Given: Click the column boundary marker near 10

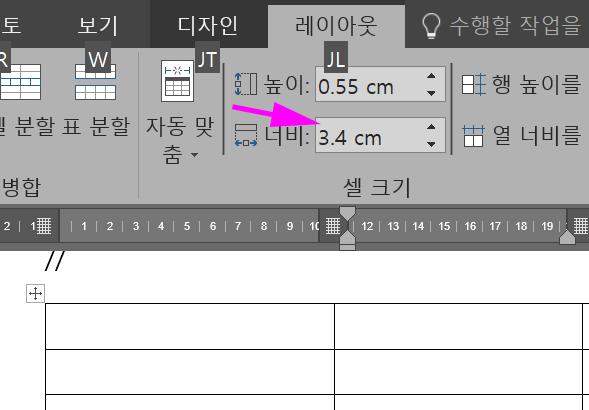Looking at the screenshot, I should 332,226.
